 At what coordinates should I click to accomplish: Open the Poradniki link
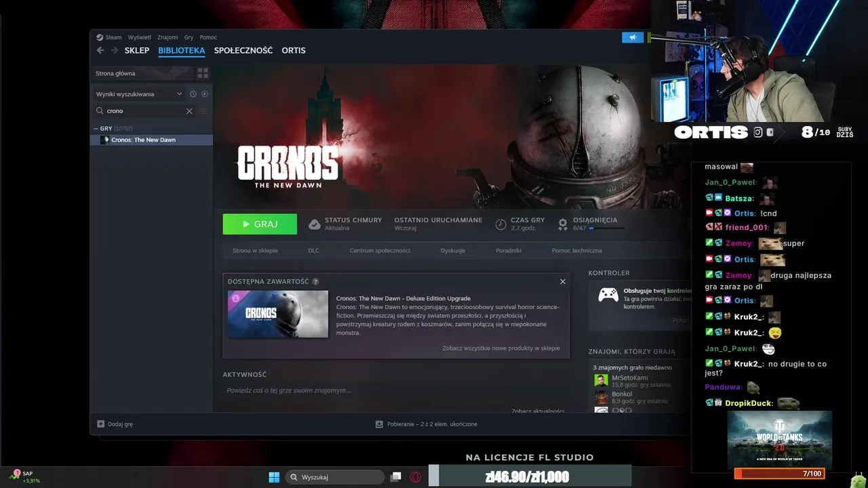(x=509, y=251)
